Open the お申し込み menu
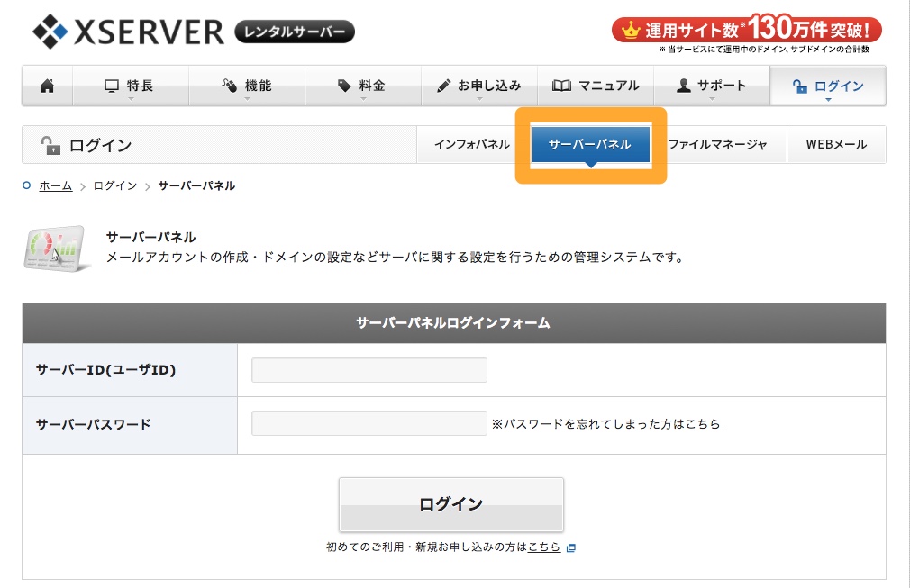The image size is (910, 588). point(479,86)
